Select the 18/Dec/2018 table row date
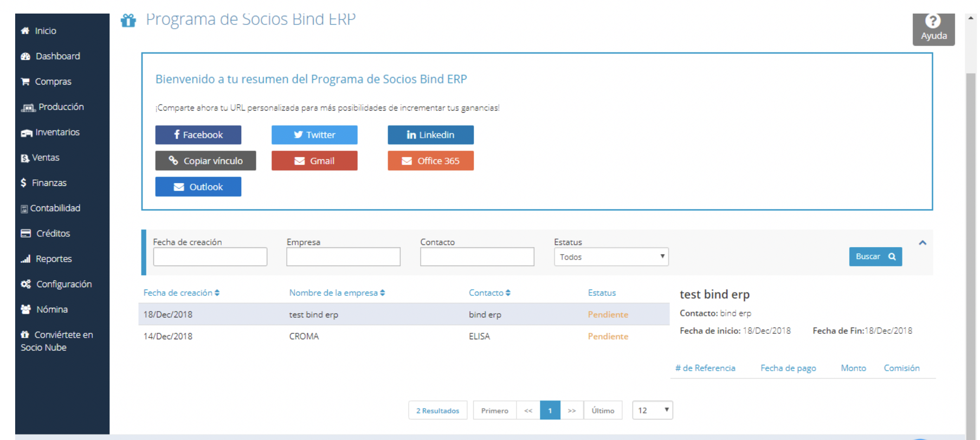 click(x=168, y=315)
